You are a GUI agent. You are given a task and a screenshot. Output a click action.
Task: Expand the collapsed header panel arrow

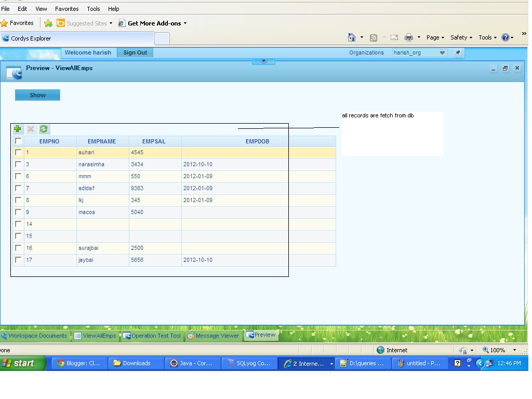pyautogui.click(x=263, y=61)
